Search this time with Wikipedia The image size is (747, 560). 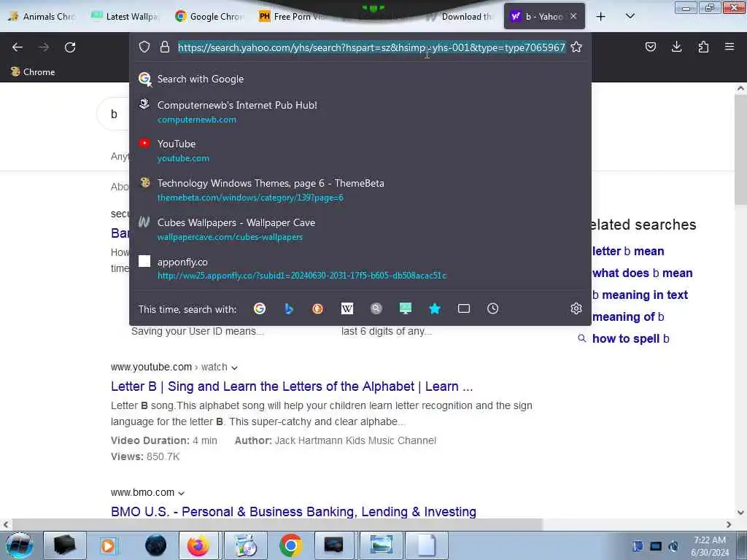click(x=347, y=309)
